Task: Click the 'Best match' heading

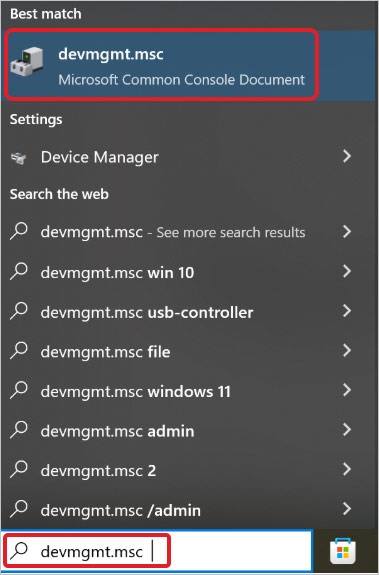Action: 46,14
